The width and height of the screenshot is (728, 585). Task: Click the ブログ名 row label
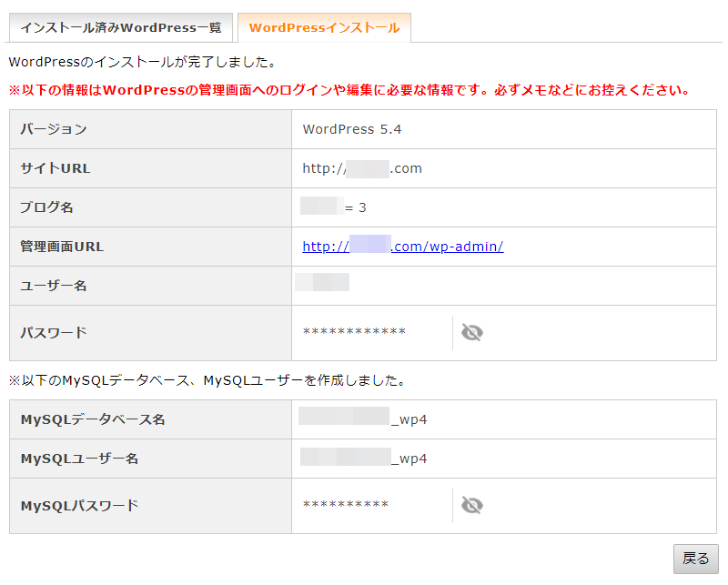46,207
